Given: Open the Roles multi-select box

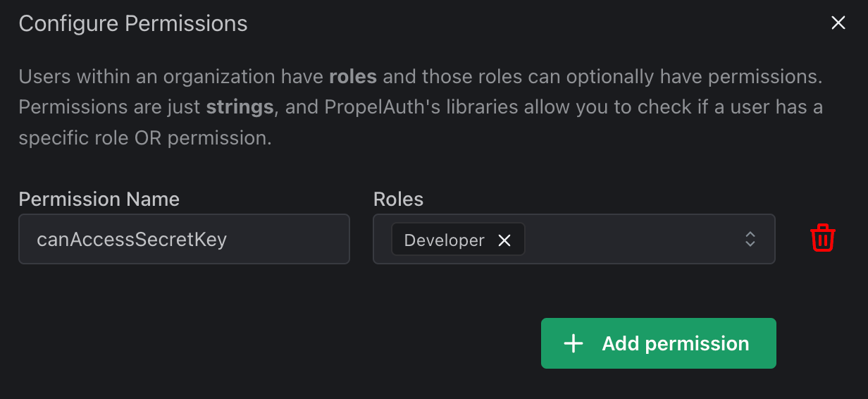Looking at the screenshot, I should pos(573,239).
